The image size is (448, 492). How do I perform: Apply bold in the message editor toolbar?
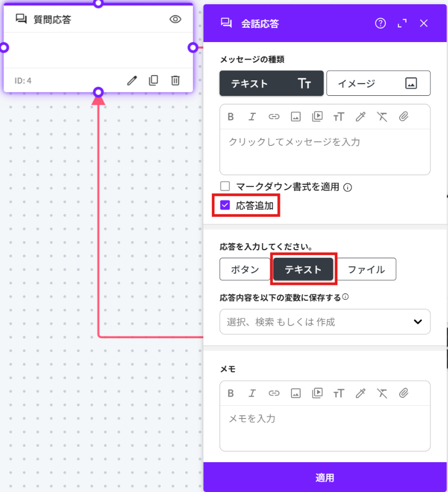[231, 117]
